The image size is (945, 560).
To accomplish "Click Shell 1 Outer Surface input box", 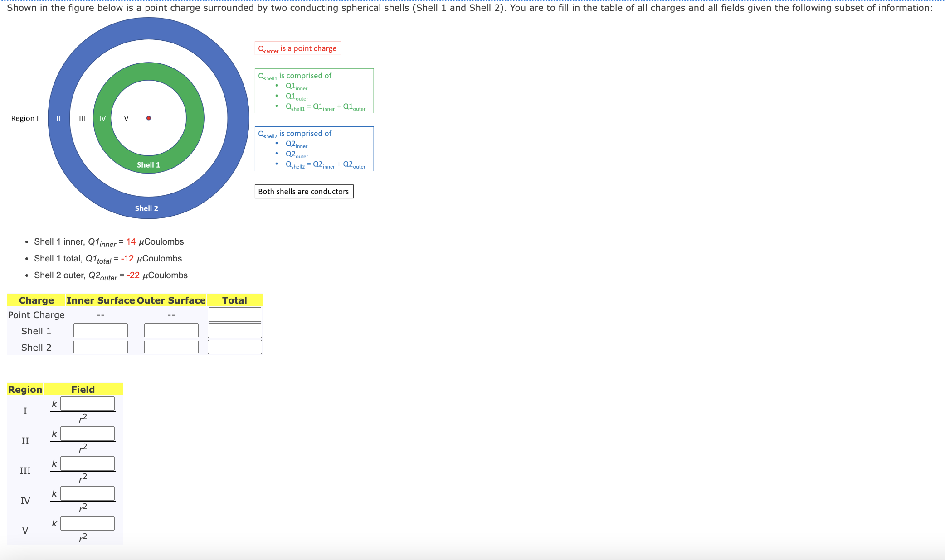I will (171, 331).
